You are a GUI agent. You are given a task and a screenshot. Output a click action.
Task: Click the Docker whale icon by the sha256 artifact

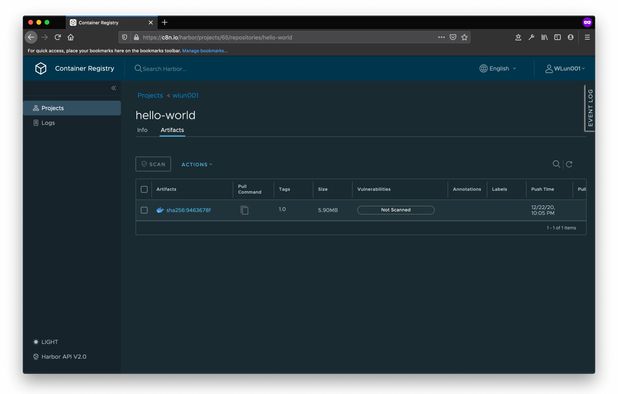[160, 210]
